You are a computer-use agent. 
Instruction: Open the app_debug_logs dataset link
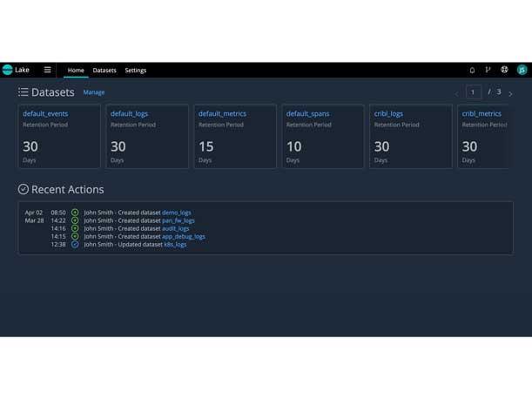[183, 237]
